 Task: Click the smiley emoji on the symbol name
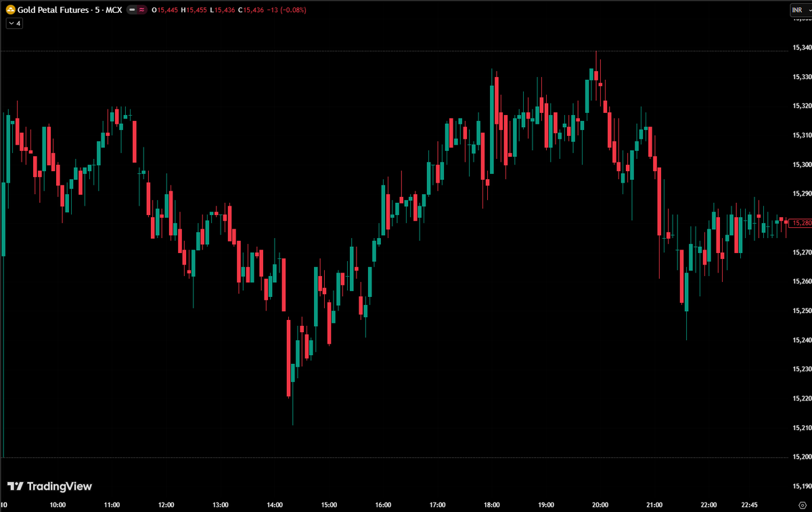click(x=10, y=9)
